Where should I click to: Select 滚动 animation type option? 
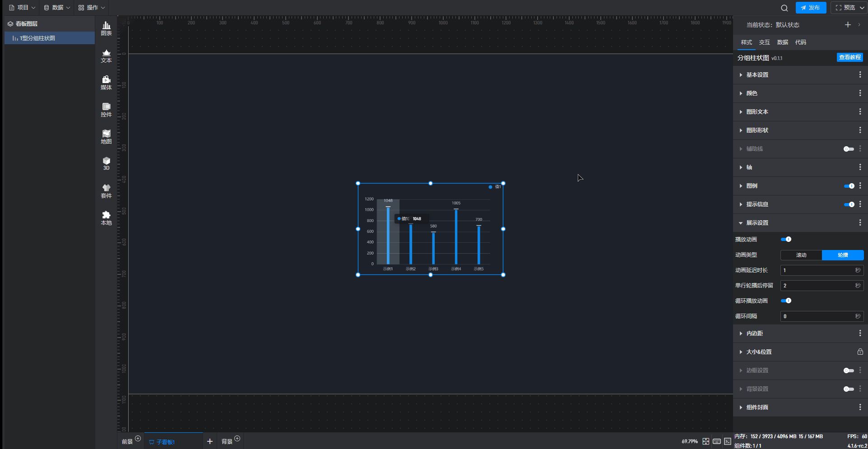pyautogui.click(x=801, y=255)
